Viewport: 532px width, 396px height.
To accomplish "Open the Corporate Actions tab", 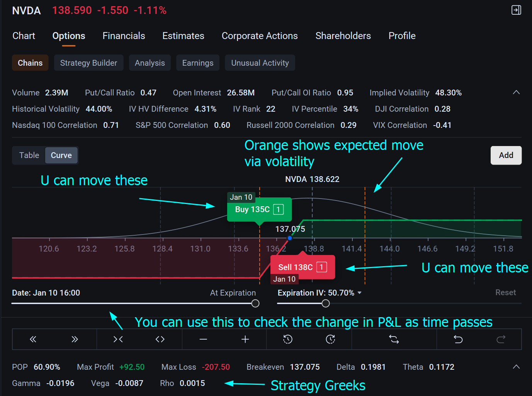I will point(260,36).
